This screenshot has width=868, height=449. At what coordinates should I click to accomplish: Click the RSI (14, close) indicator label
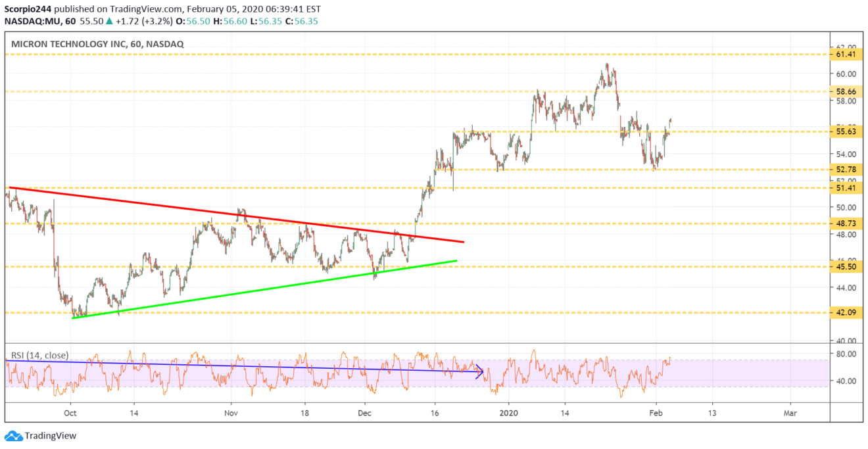click(x=39, y=356)
